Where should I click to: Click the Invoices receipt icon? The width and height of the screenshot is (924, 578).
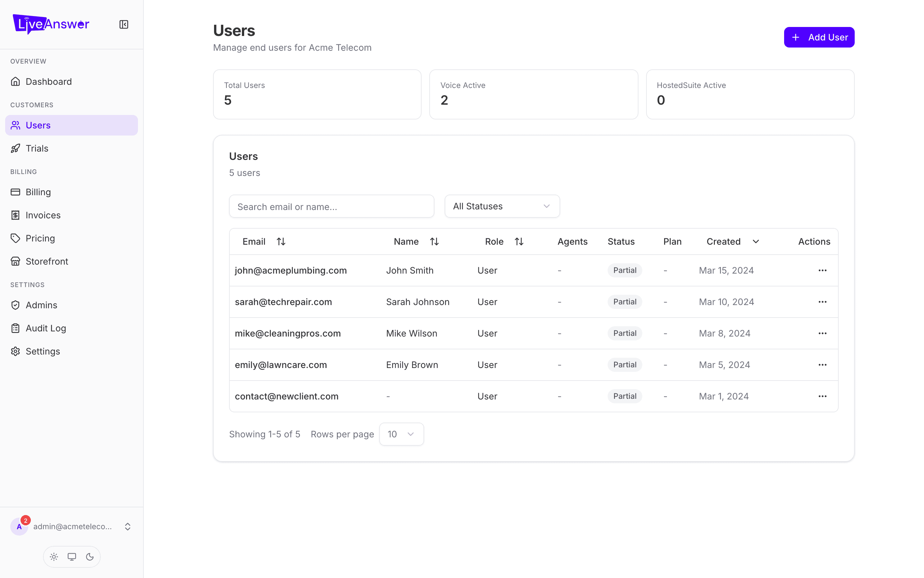[x=15, y=215]
